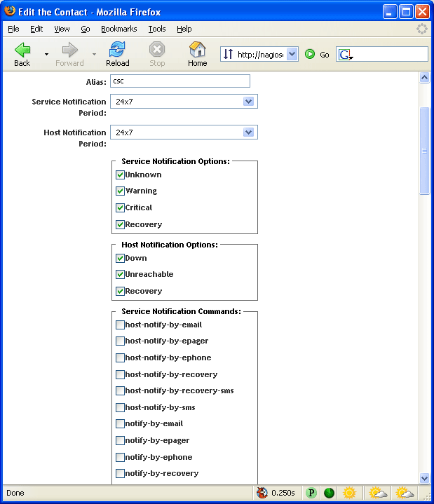Click the green Go button icon

click(x=310, y=54)
